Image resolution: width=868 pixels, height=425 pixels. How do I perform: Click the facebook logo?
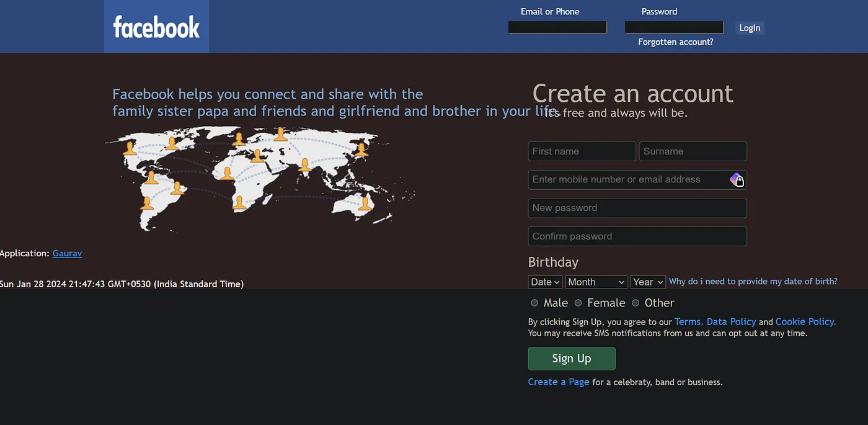tap(156, 27)
